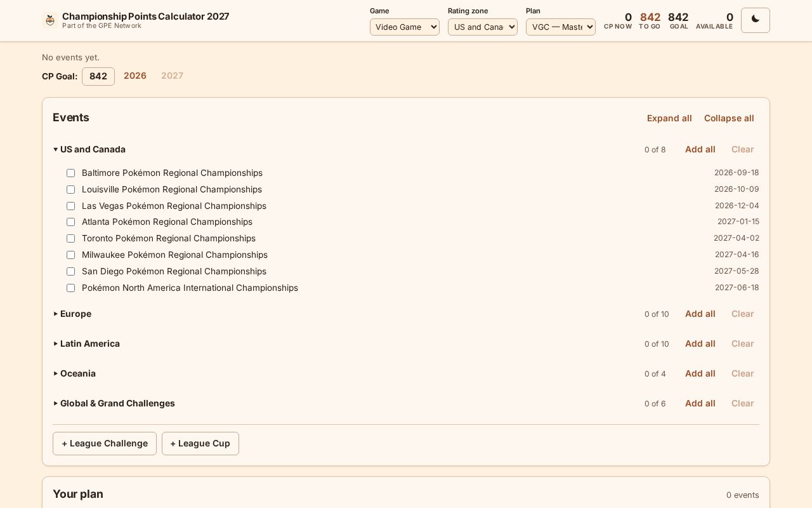The image size is (812, 508).
Task: Add a League Cup
Action: (200, 444)
